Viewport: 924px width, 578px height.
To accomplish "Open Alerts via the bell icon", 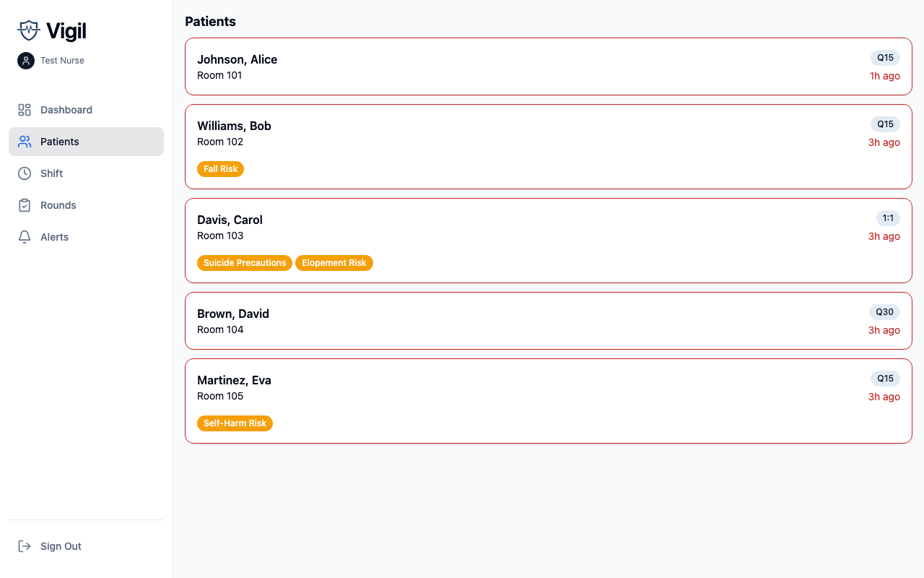I will (24, 237).
